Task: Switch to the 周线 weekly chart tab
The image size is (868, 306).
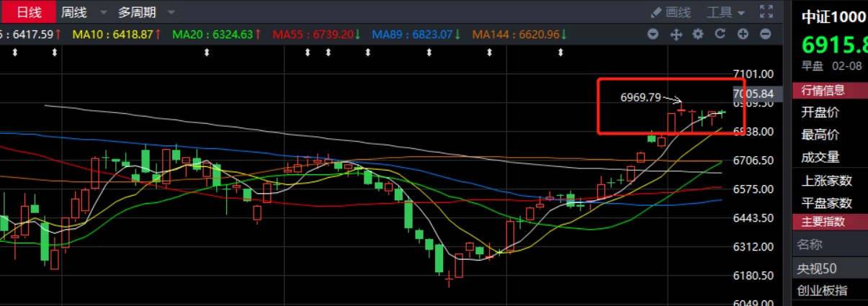Action: [73, 12]
